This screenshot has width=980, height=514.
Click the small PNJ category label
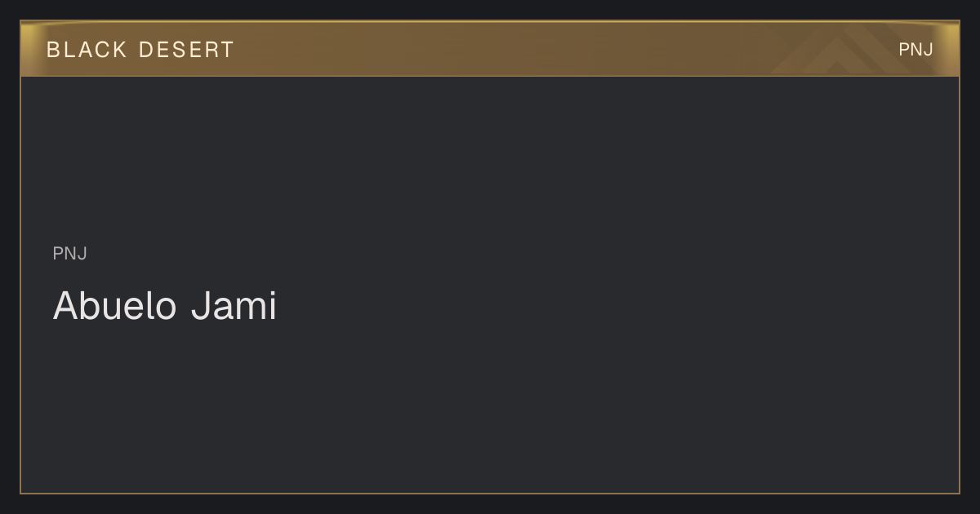(70, 254)
